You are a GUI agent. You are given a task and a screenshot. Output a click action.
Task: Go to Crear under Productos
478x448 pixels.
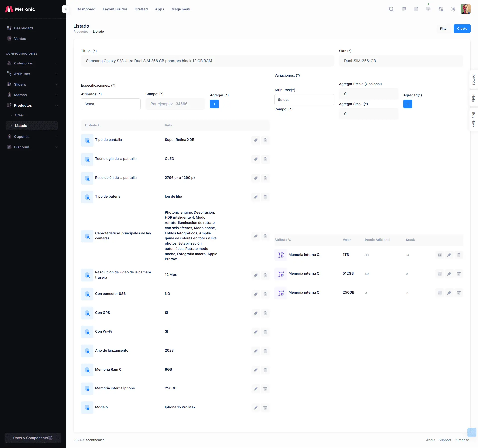pos(19,115)
